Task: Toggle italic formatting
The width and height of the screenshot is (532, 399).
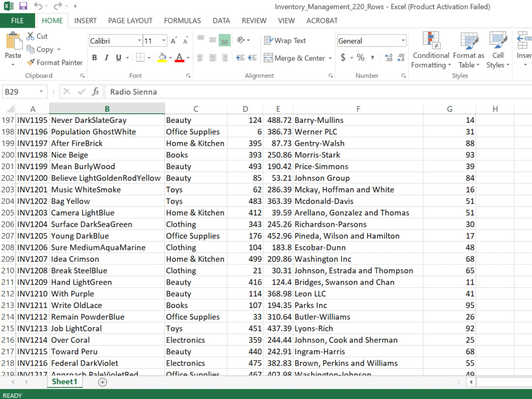Action: [x=106, y=57]
